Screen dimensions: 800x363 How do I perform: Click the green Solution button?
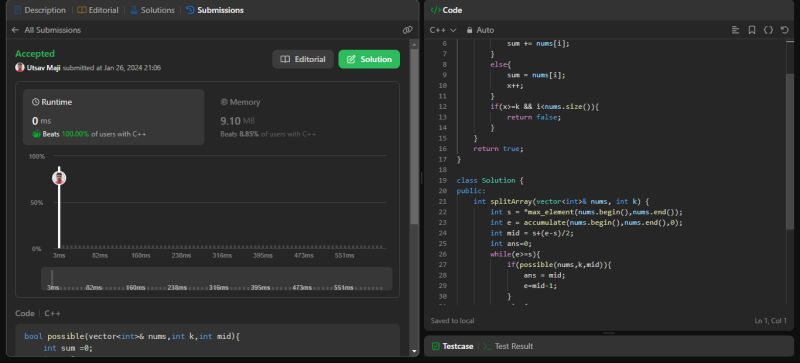[369, 59]
